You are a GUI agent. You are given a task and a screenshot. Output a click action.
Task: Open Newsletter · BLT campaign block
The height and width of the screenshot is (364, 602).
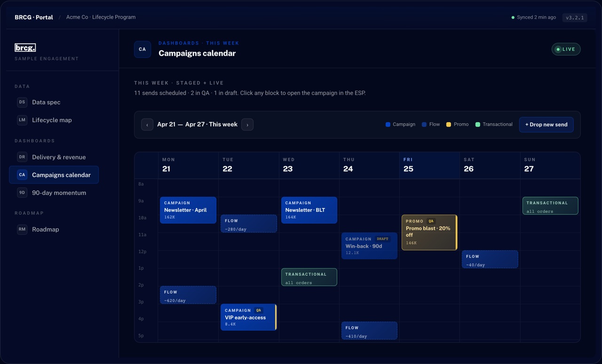point(309,210)
